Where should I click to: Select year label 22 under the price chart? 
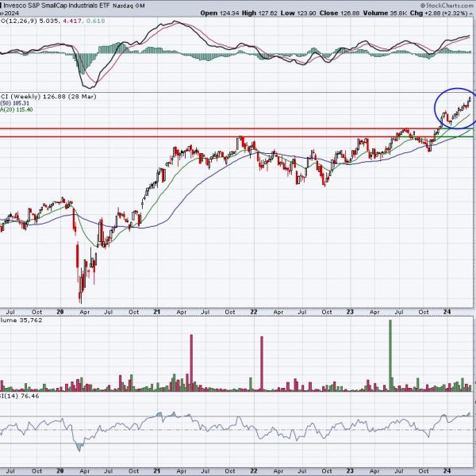click(254, 312)
